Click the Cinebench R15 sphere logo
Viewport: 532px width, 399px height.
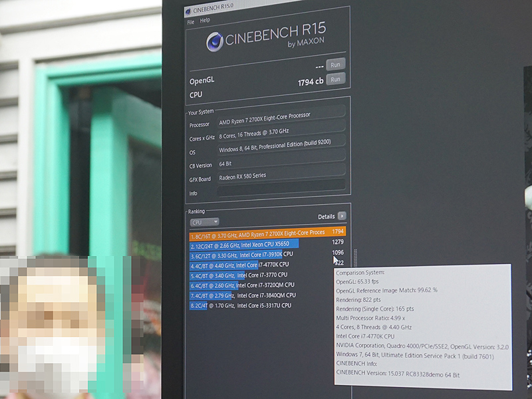click(215, 42)
